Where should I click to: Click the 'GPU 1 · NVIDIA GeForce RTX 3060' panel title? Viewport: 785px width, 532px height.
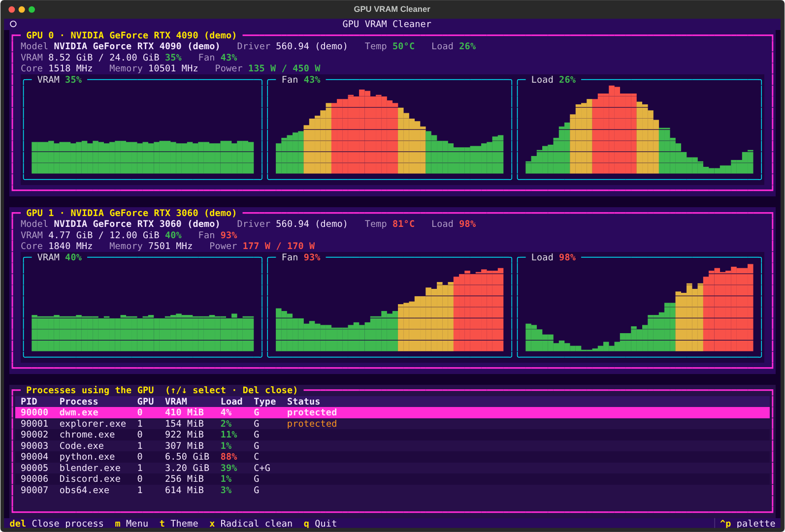point(131,213)
